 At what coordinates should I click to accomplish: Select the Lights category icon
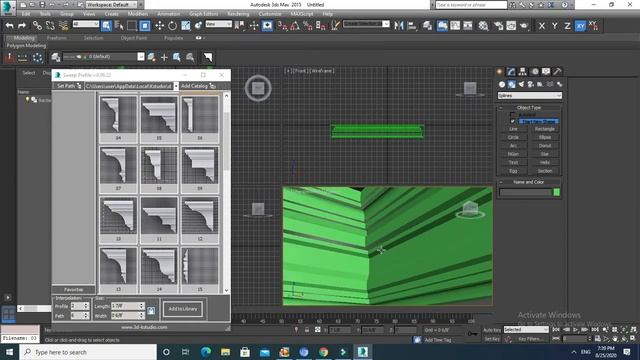tap(521, 84)
